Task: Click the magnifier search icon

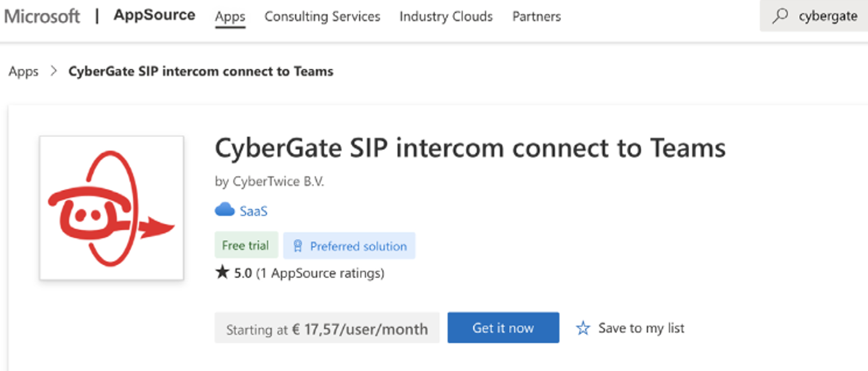Action: 780,16
